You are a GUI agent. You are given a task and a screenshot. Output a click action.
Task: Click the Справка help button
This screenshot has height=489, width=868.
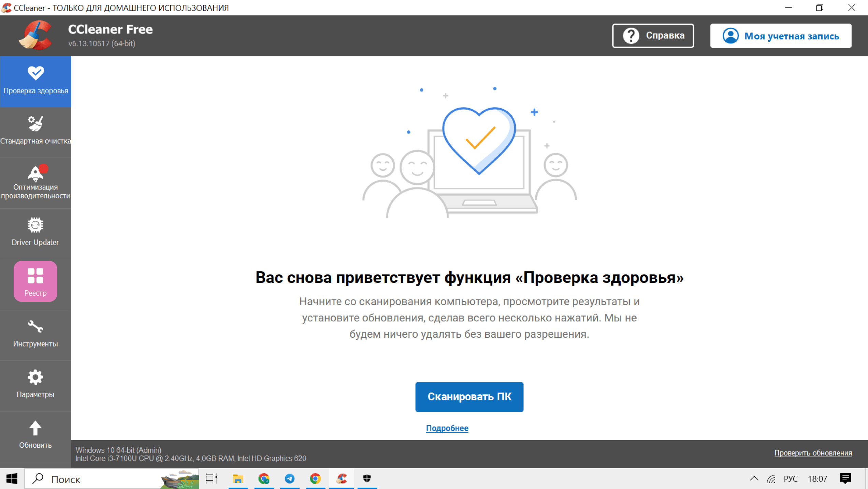653,36
